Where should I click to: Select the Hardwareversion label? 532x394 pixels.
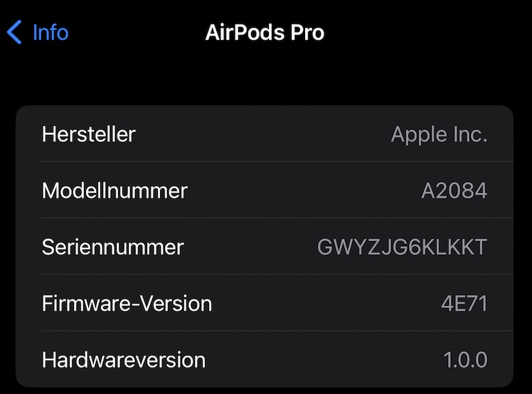tap(124, 359)
